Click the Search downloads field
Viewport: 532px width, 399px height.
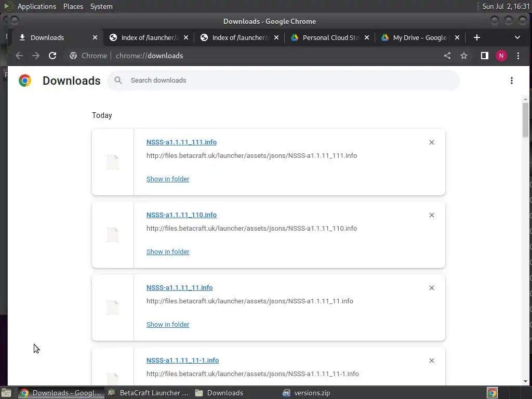tap(284, 81)
